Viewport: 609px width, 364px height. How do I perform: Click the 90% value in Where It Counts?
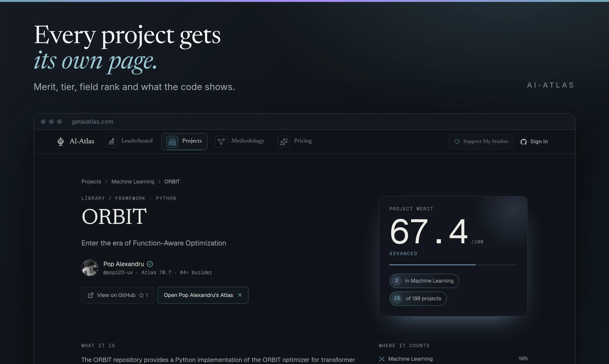point(523,358)
